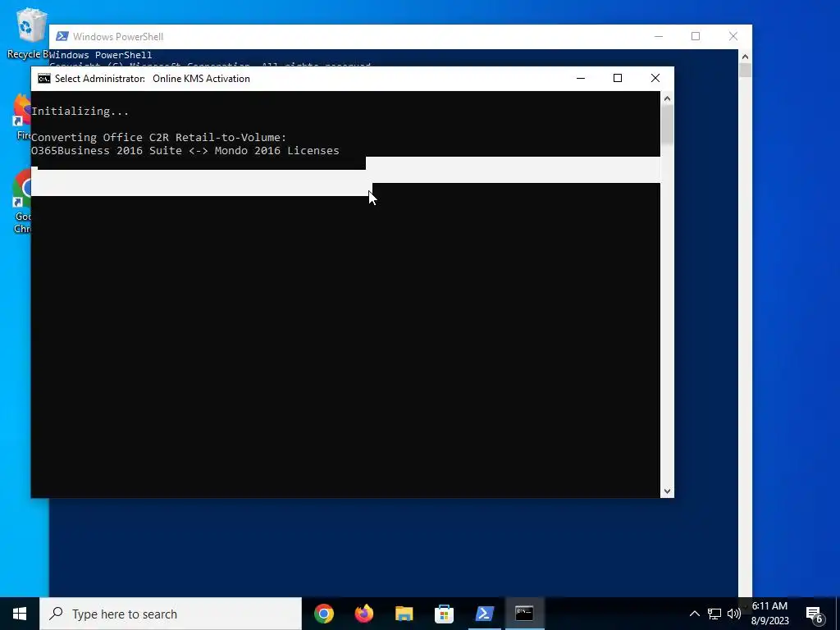Maximize the Windows PowerShell window
The height and width of the screenshot is (630, 840).
(x=696, y=36)
